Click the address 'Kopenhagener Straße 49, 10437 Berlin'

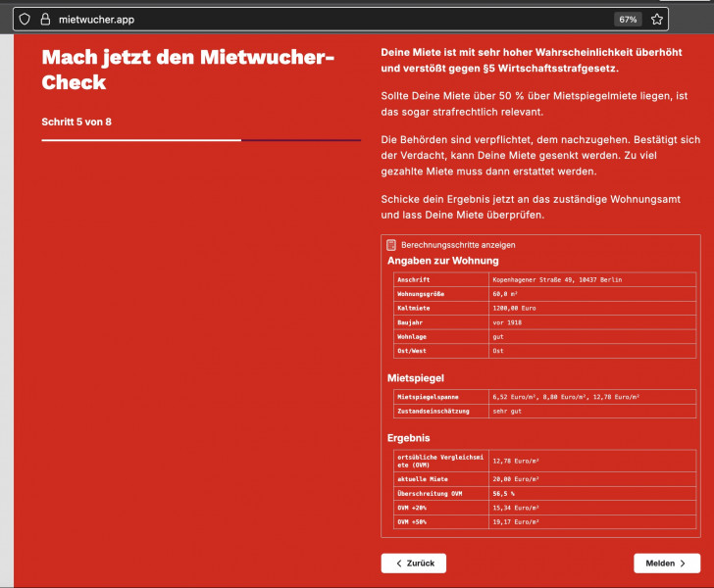(x=557, y=279)
